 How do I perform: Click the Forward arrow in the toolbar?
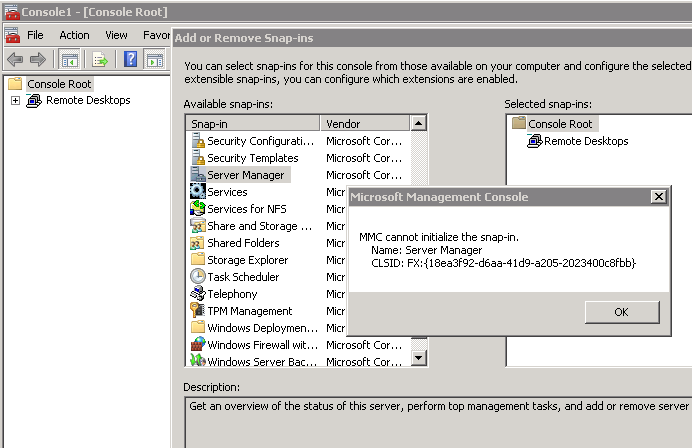tap(38, 59)
